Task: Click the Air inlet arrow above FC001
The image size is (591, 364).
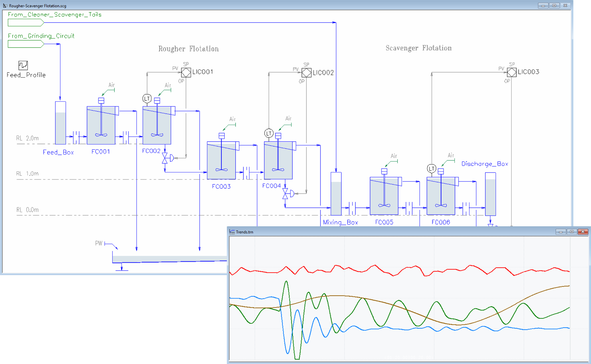Action: 108,92
